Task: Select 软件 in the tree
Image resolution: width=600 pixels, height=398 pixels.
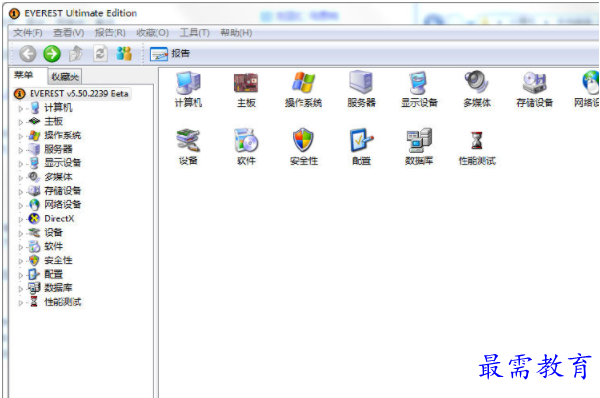Action: point(53,246)
